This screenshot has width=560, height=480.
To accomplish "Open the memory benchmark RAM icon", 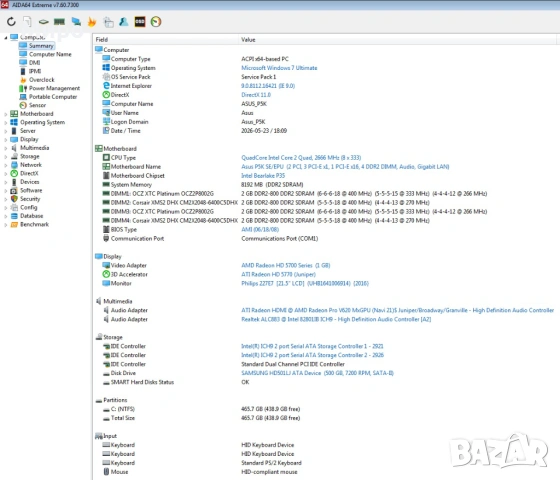I will pyautogui.click(x=59, y=22).
